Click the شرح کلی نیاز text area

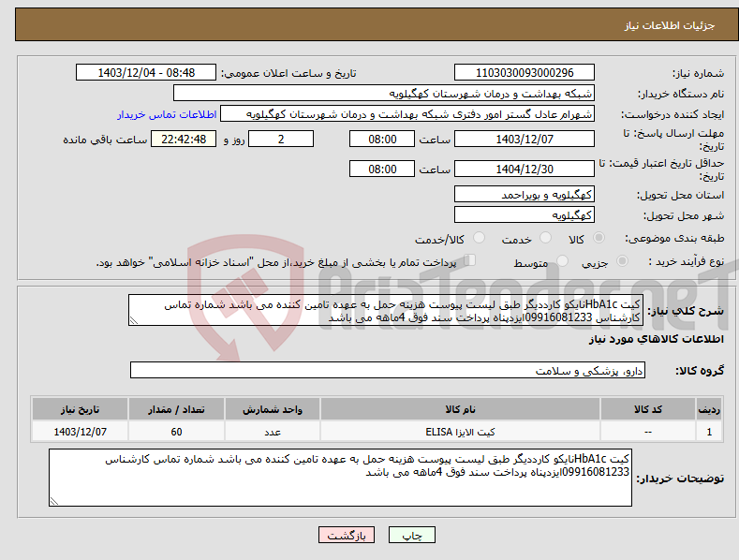pos(386,310)
